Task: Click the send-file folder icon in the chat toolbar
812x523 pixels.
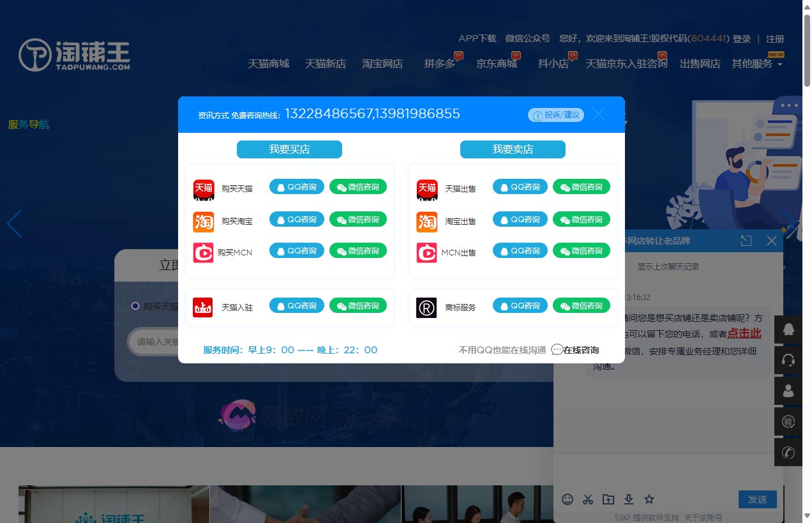Action: [608, 499]
